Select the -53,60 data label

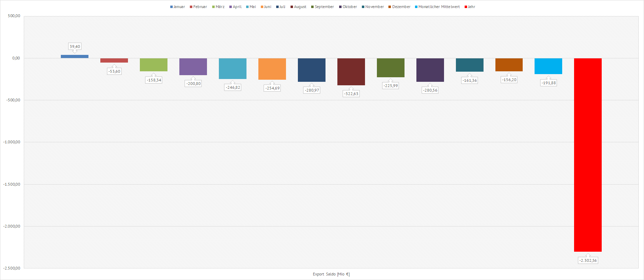(114, 71)
